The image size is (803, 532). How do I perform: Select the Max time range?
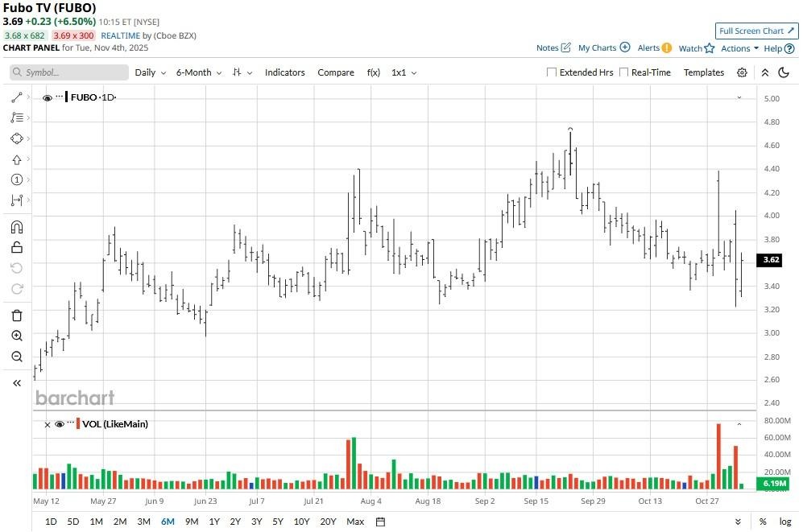click(355, 522)
